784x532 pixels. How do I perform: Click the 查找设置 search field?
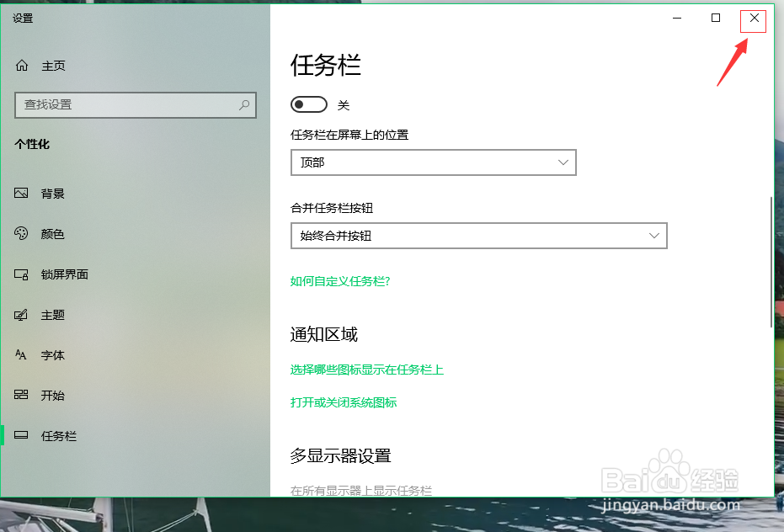click(136, 105)
